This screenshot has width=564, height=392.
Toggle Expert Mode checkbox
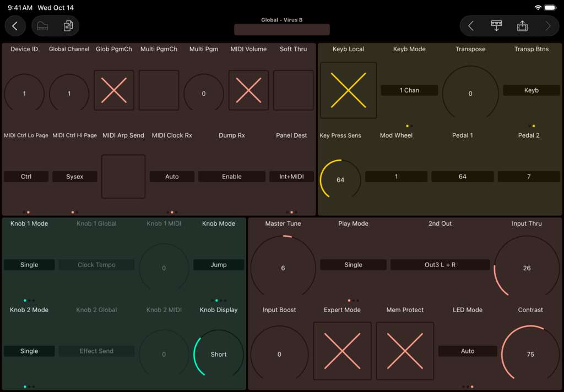342,351
